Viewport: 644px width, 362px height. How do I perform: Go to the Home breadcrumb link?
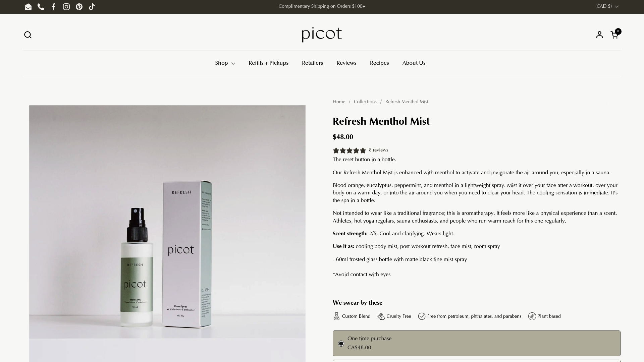(339, 102)
